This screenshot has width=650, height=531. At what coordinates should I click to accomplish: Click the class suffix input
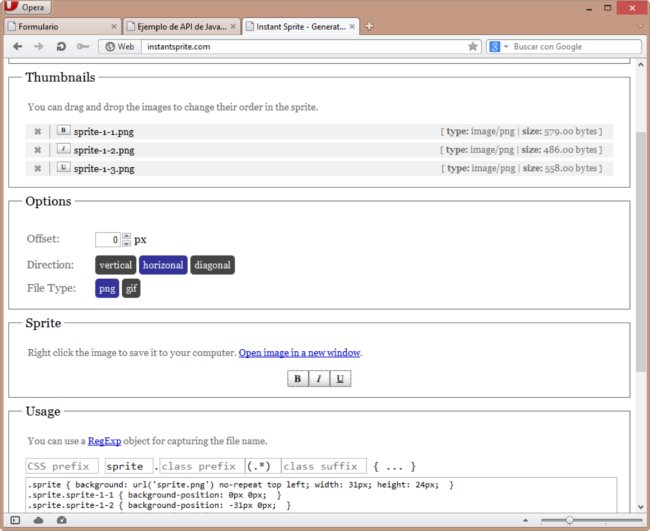point(324,466)
